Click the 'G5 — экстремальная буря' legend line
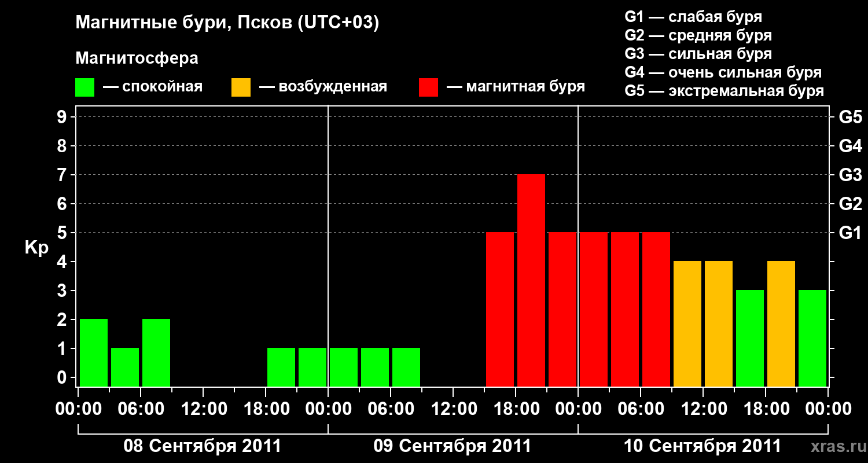 pyautogui.click(x=724, y=91)
